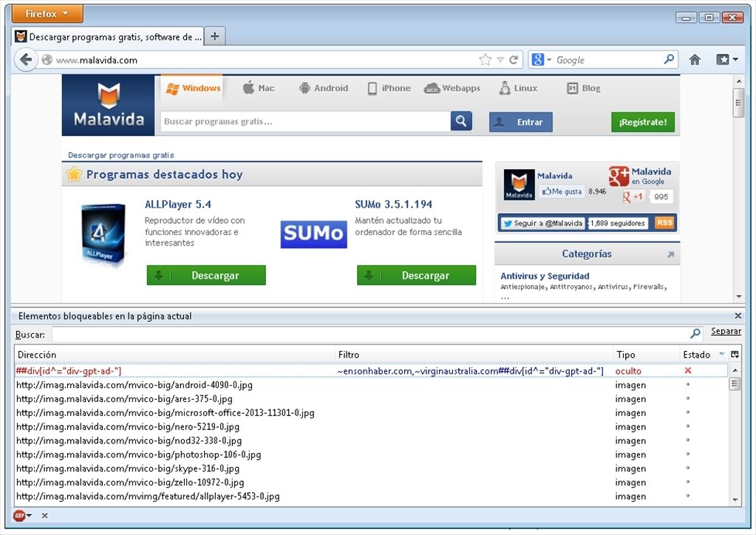Download SUMo with the Descargar button
756x535 pixels.
pos(417,275)
